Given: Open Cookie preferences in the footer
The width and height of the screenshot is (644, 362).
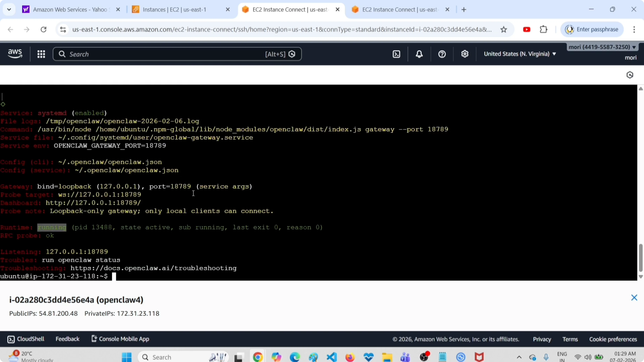Looking at the screenshot, I should point(613,339).
